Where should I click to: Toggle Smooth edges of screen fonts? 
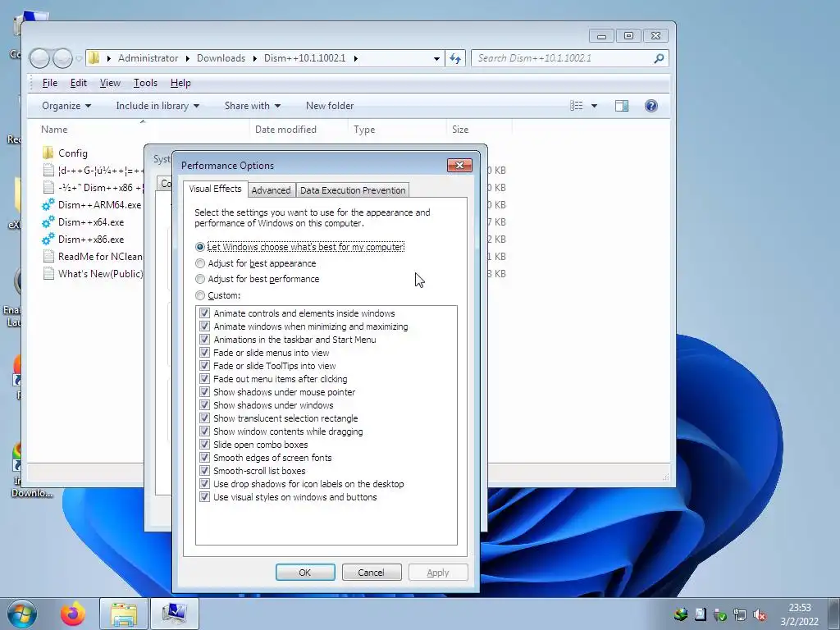(x=204, y=458)
